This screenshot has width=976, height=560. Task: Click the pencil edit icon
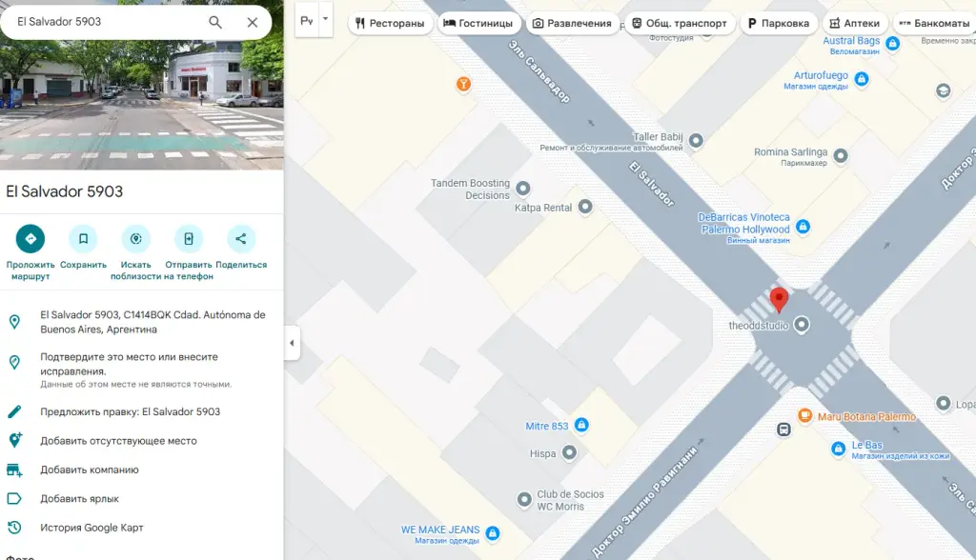(x=14, y=412)
